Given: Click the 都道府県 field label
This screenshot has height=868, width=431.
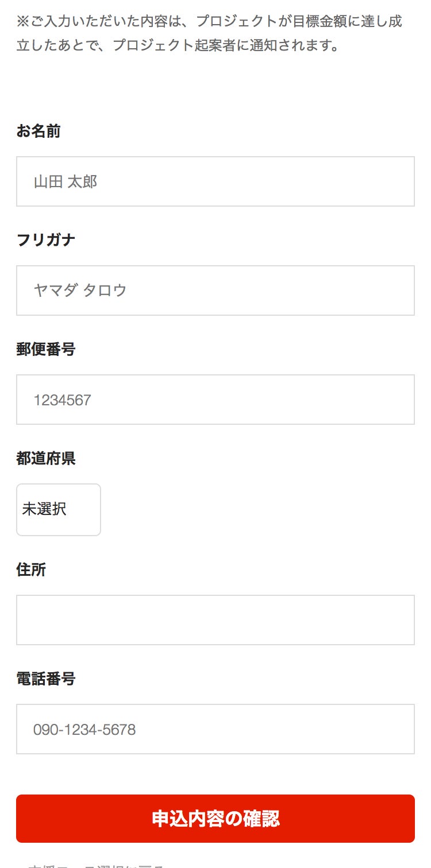Looking at the screenshot, I should [x=46, y=458].
